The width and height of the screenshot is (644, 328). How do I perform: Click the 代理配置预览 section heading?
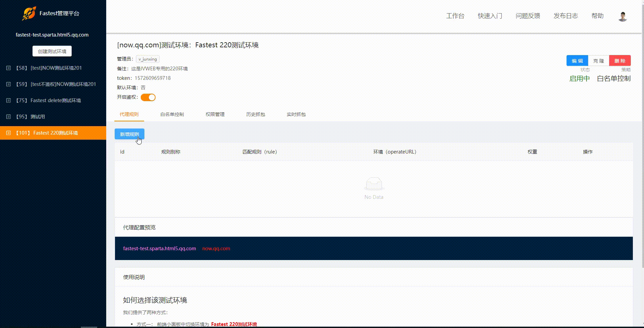(x=139, y=228)
